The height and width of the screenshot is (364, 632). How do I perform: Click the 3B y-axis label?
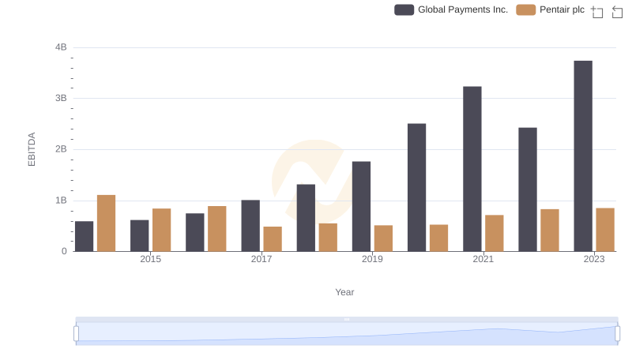(61, 98)
